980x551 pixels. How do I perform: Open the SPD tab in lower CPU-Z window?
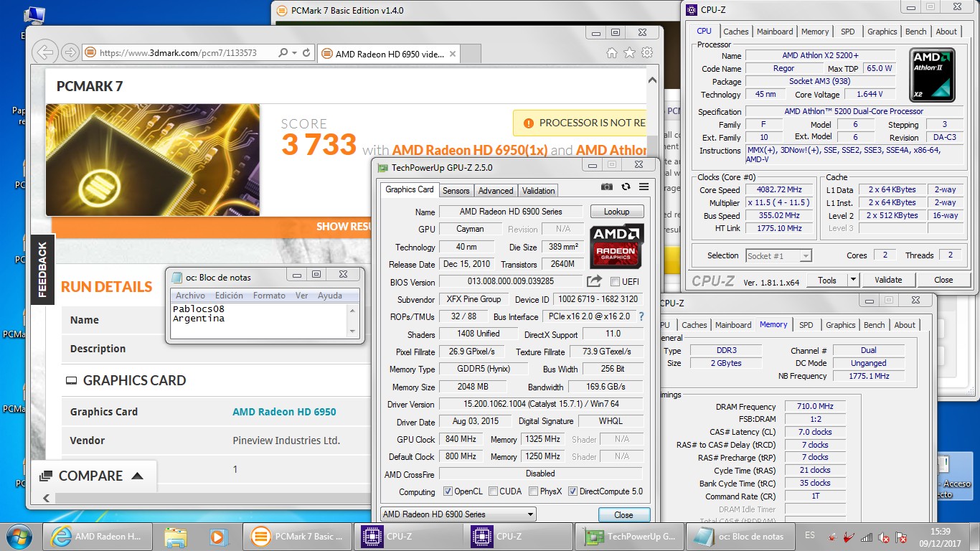806,325
